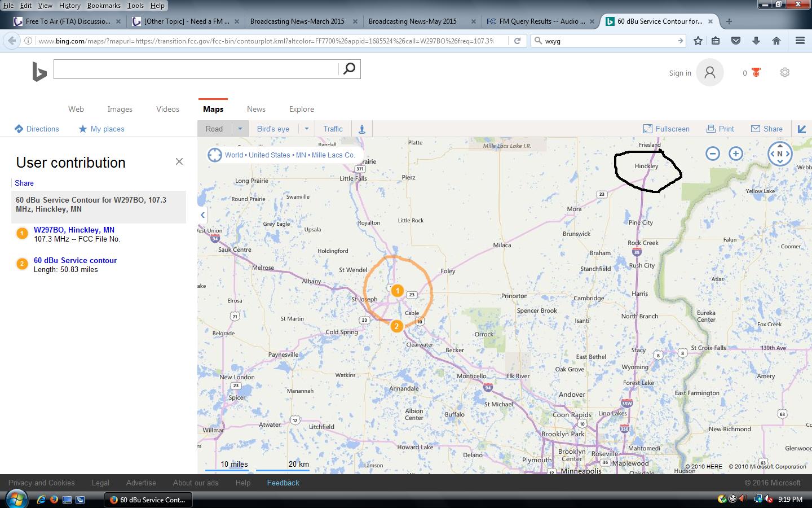812x508 pixels.
Task: Select the News search category
Action: coord(256,109)
